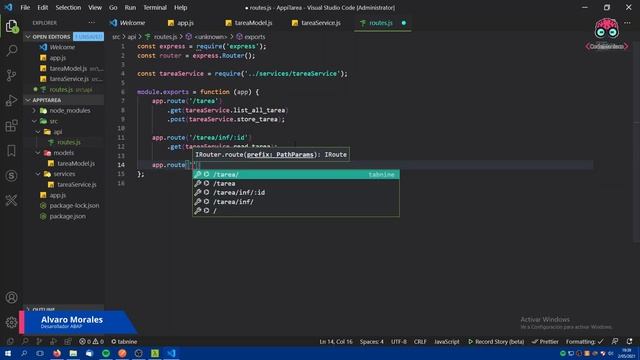Open the File menu

[x=25, y=7]
